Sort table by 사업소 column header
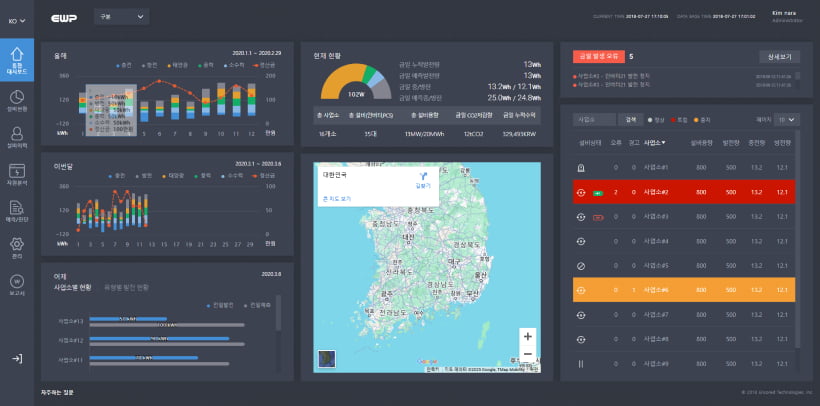Screen dimensions: 820x406 654,142
